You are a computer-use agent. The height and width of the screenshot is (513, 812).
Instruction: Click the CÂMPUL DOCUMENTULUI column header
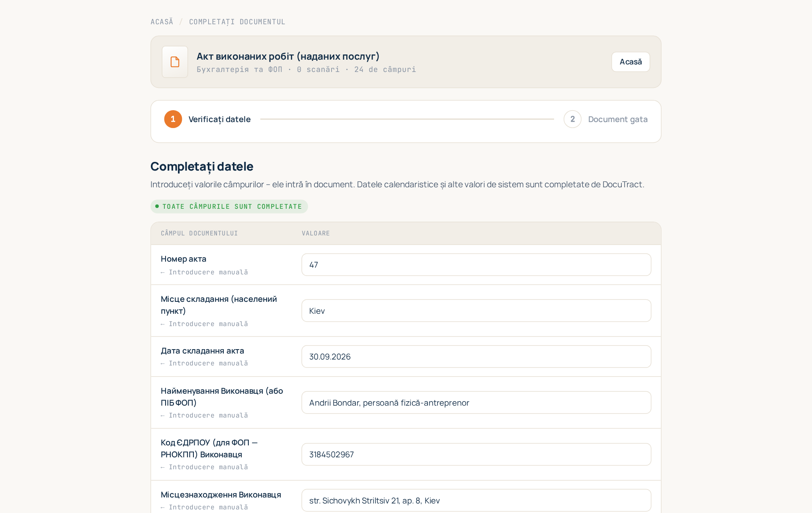(199, 233)
